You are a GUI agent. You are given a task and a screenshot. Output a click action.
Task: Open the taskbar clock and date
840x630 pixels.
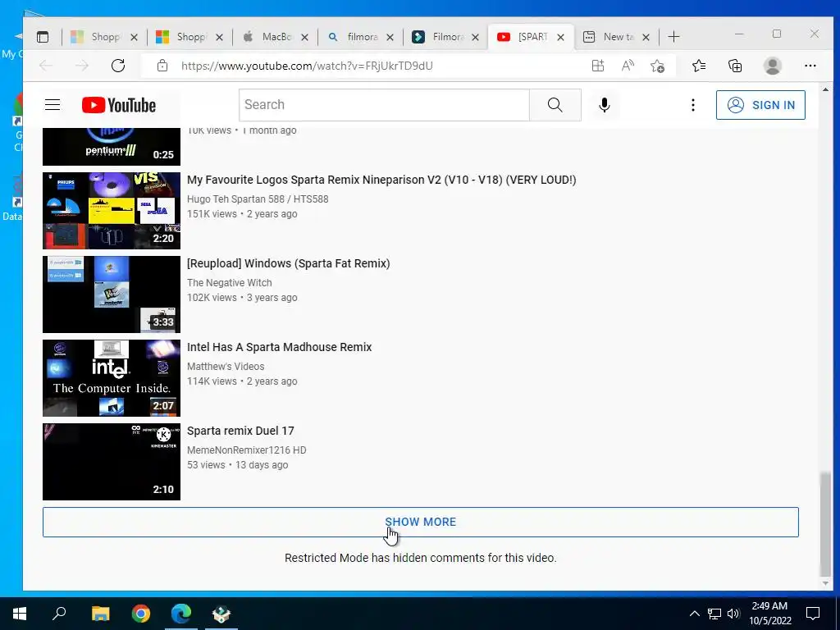[769, 614]
